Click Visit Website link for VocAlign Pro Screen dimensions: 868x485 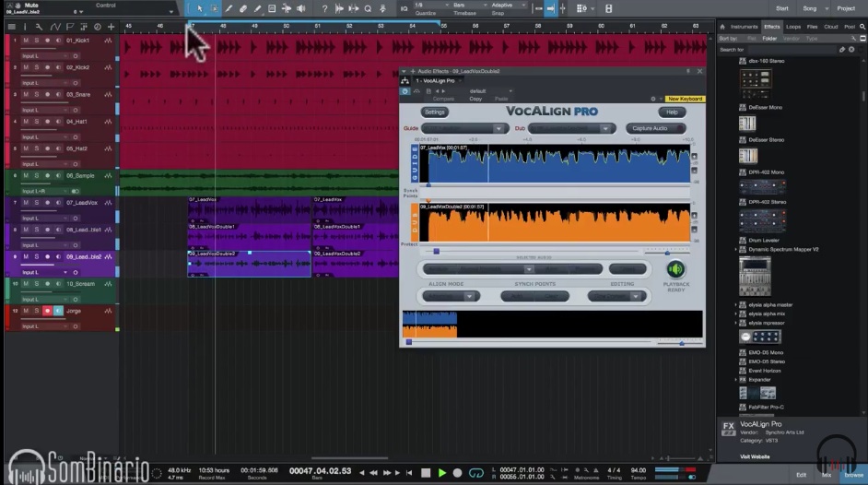755,456
